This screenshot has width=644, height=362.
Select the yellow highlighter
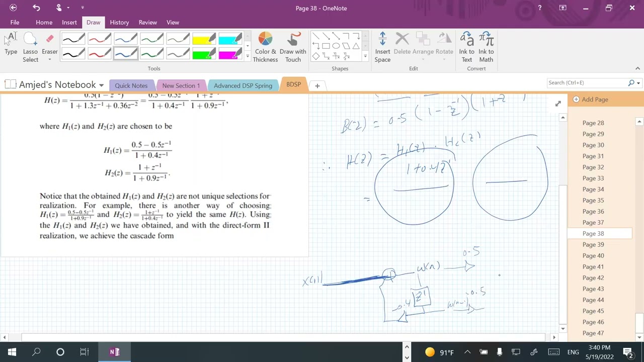click(204, 39)
